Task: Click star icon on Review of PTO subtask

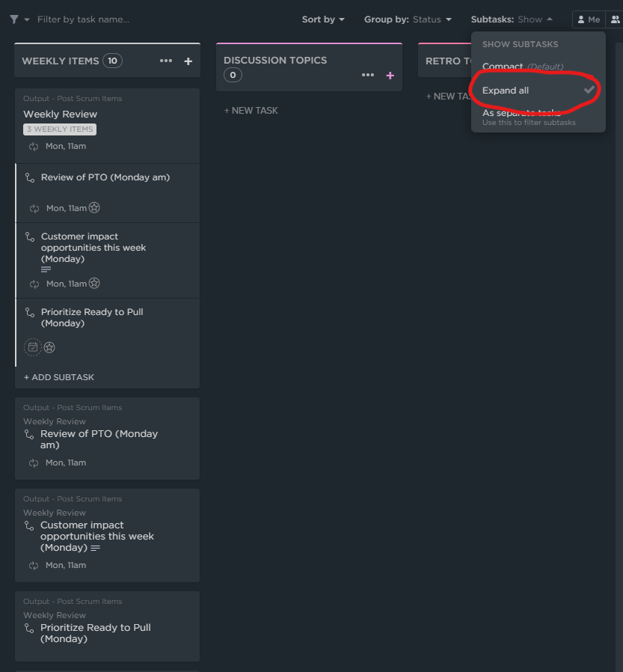Action: (94, 208)
